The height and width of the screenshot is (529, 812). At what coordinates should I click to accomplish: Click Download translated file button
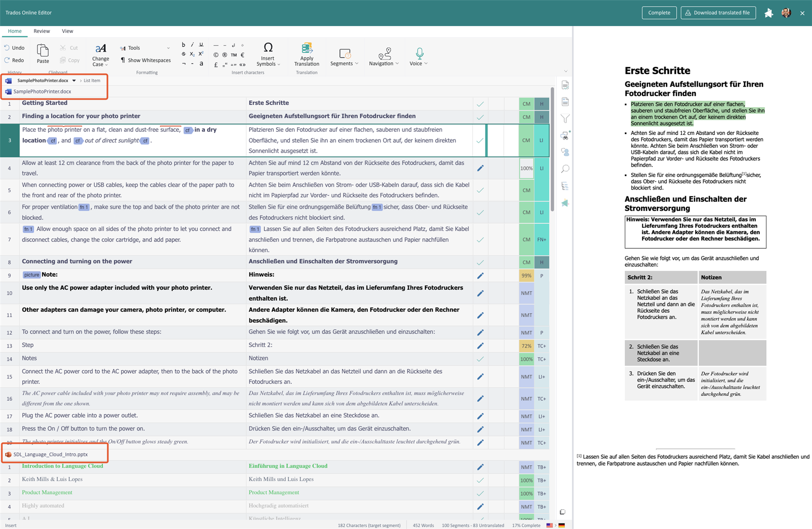coord(718,13)
